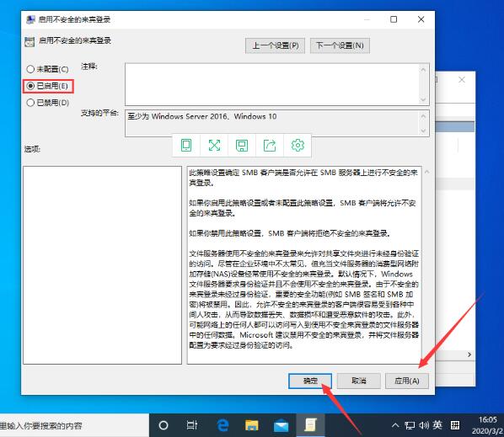Maximize the policy setting dialog

394,19
